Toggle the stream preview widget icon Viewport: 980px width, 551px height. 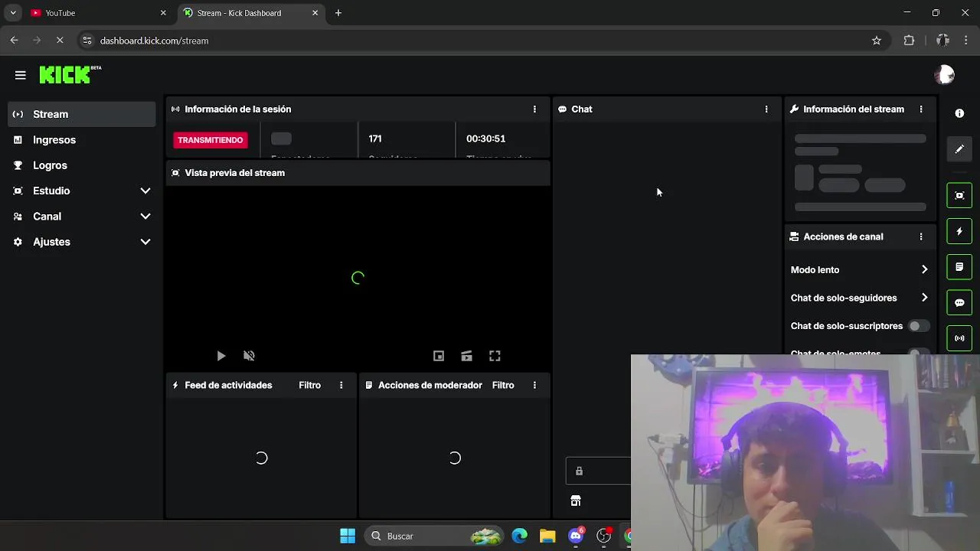(x=959, y=195)
